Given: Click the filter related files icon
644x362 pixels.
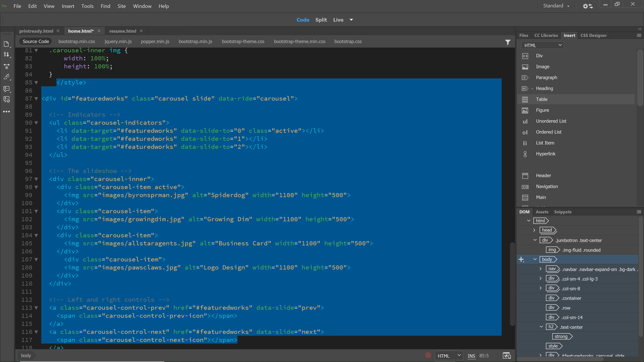Looking at the screenshot, I should click(507, 42).
